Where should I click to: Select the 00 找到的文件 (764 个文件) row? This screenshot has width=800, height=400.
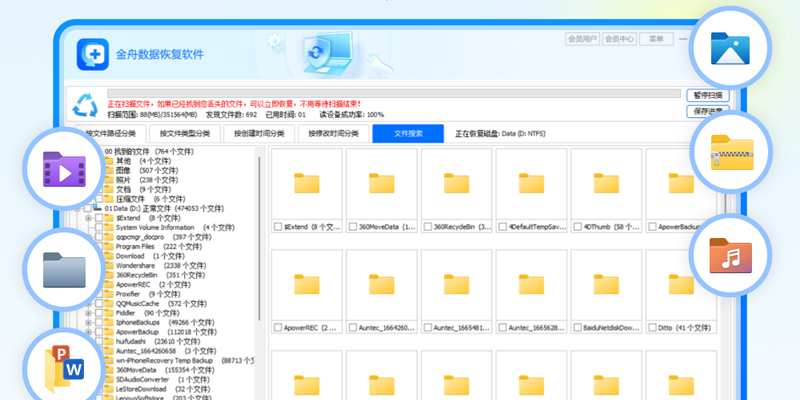tap(149, 152)
